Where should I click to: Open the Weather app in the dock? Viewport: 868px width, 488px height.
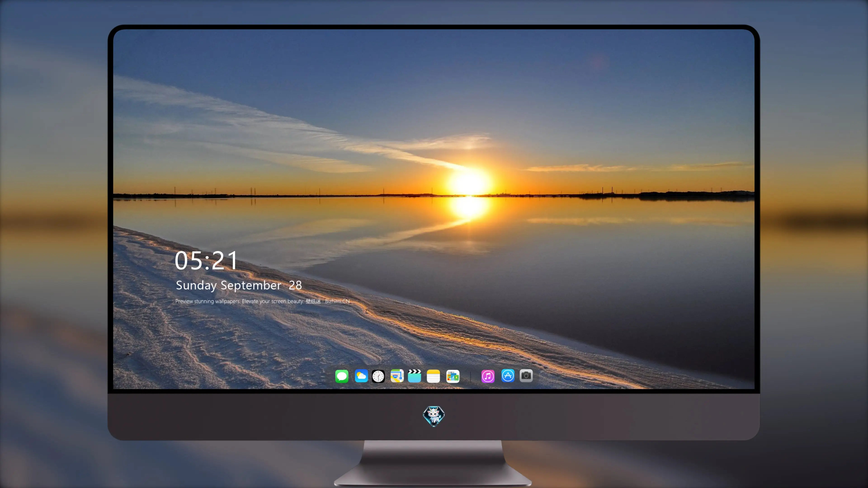(x=361, y=376)
